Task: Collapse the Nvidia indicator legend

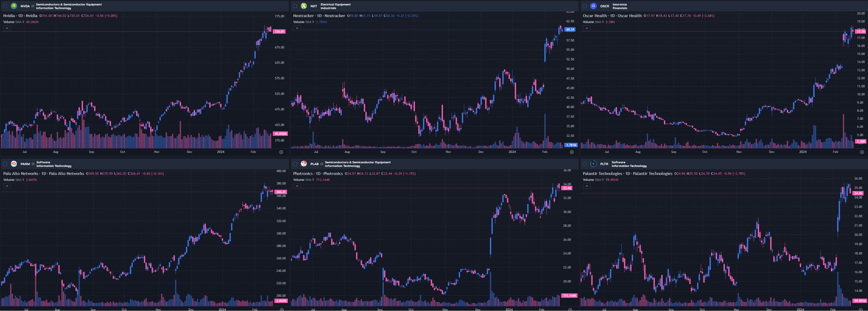Action: pyautogui.click(x=7, y=28)
